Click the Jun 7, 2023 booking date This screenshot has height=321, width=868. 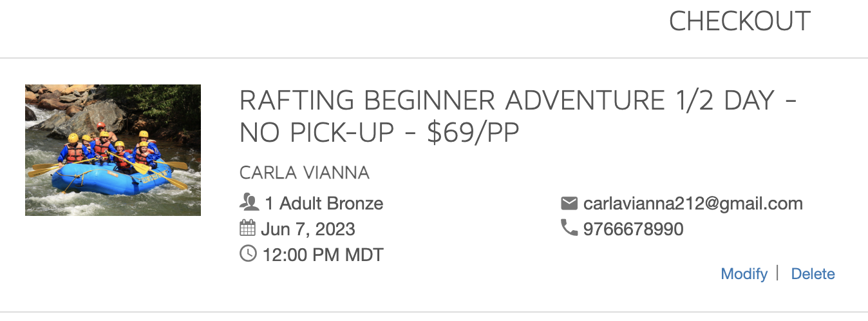click(308, 229)
